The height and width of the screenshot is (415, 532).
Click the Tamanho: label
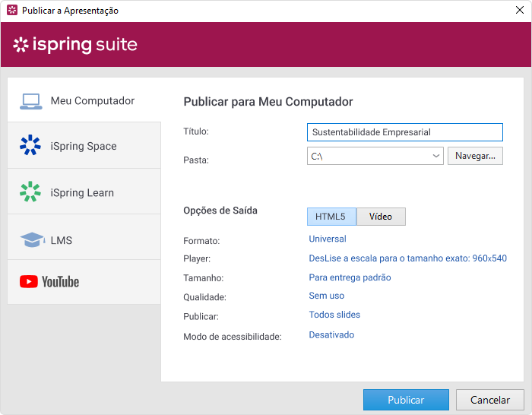[x=203, y=278]
